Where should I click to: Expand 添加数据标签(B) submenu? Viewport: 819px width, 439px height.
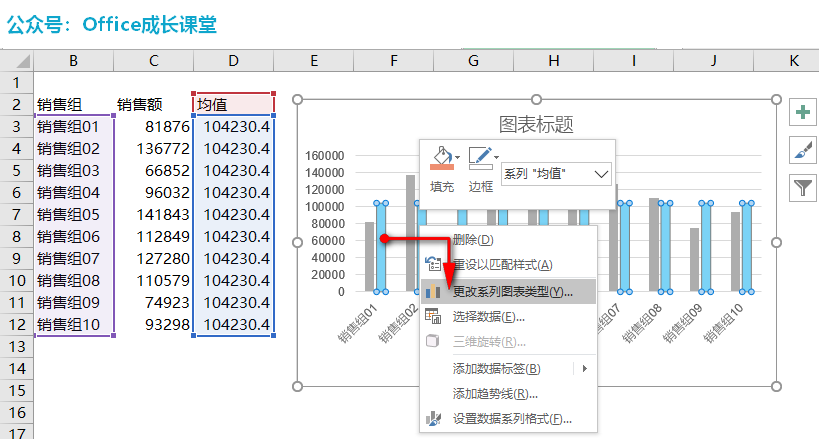coord(508,369)
